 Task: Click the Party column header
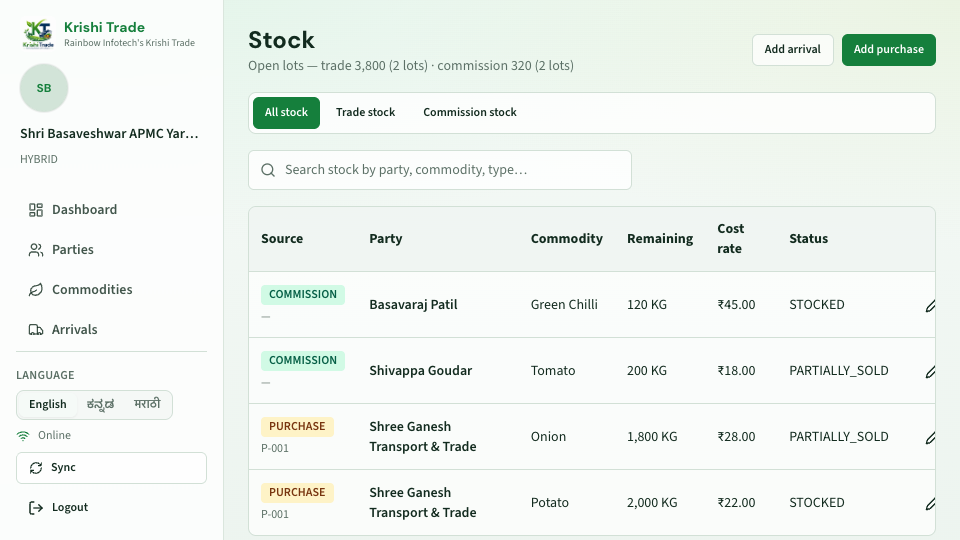click(x=386, y=239)
